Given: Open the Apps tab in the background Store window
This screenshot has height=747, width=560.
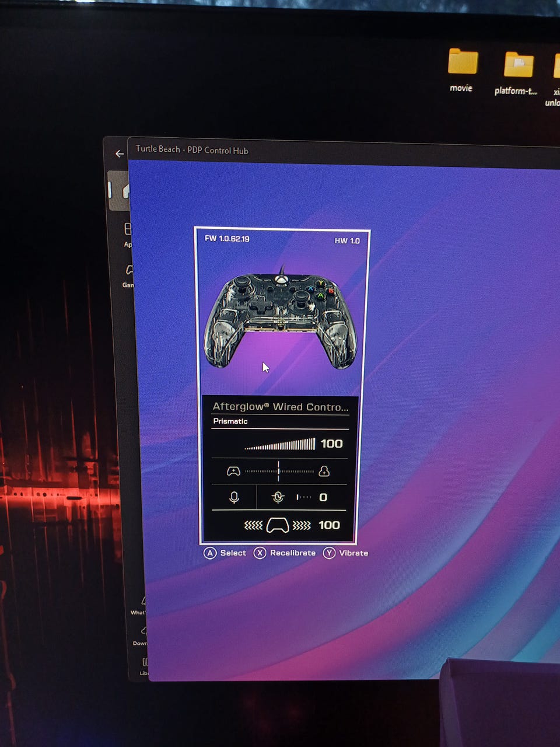Looking at the screenshot, I should coord(128,235).
